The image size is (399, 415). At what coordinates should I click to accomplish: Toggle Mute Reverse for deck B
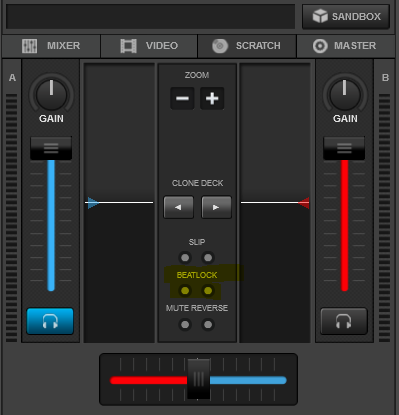coord(208,324)
